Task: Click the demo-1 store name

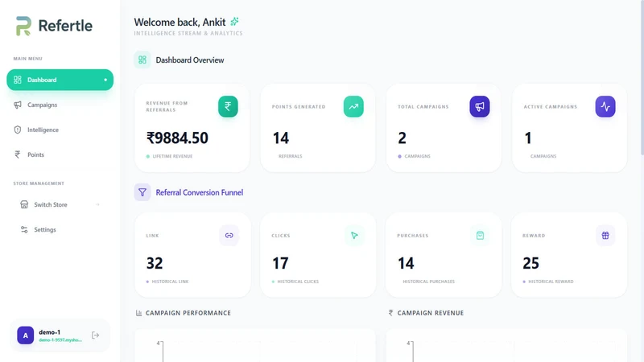Action: click(50, 332)
